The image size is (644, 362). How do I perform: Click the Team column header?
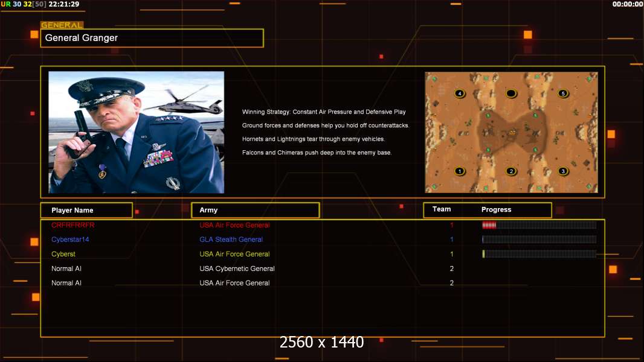442,209
